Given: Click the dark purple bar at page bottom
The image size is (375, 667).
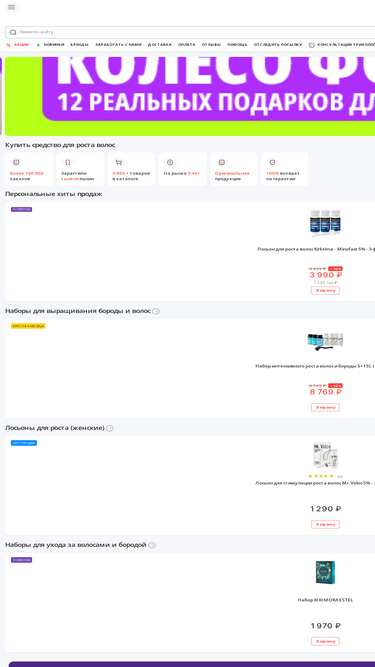Looking at the screenshot, I should pyautogui.click(x=192, y=664).
